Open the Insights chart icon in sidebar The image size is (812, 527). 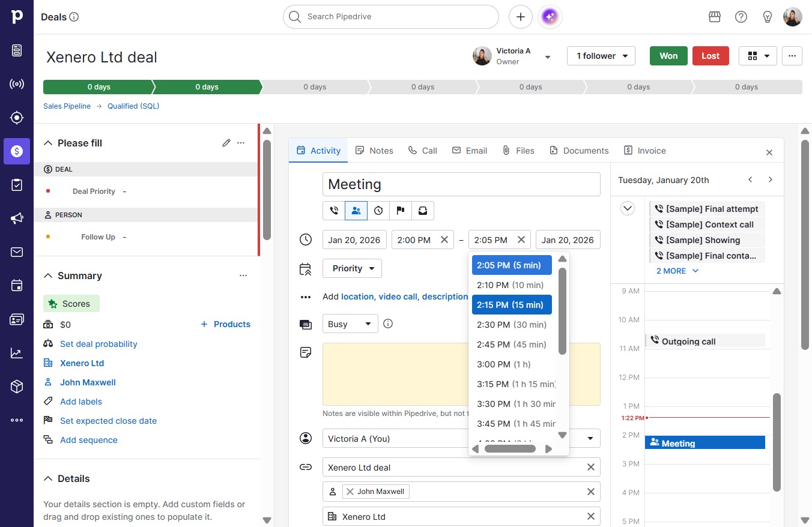17,353
